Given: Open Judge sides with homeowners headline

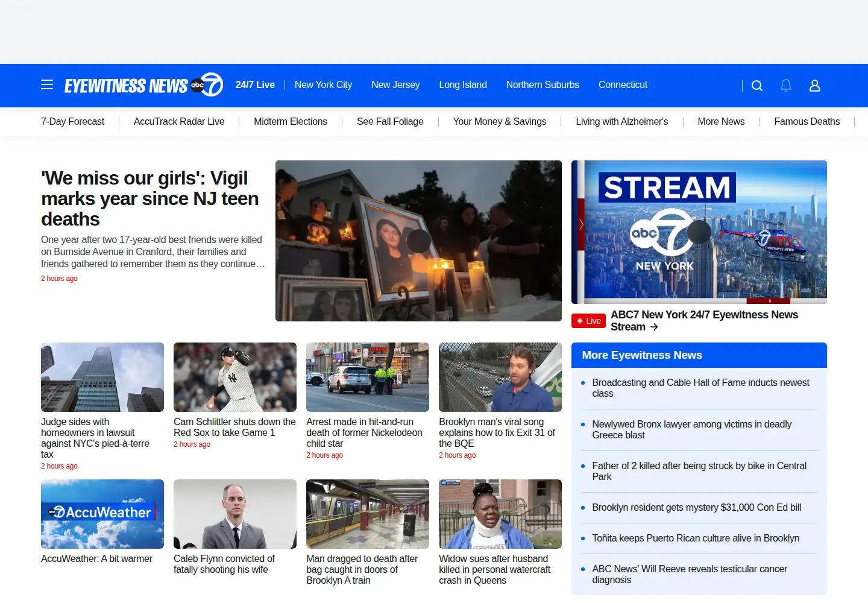Looking at the screenshot, I should pyautogui.click(x=95, y=438).
